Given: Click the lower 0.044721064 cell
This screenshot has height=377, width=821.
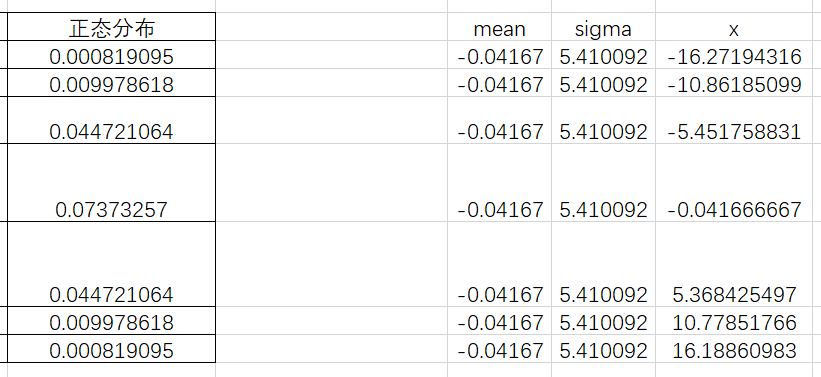Looking at the screenshot, I should (x=111, y=264).
